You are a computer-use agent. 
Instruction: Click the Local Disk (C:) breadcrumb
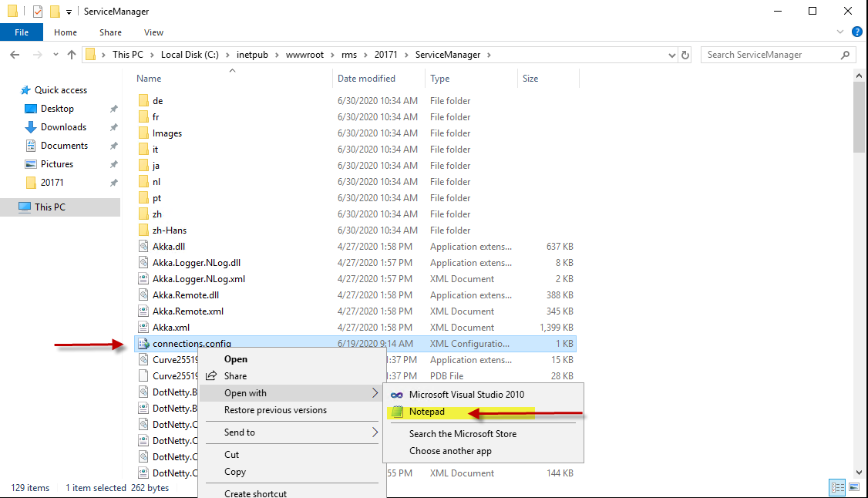point(190,55)
